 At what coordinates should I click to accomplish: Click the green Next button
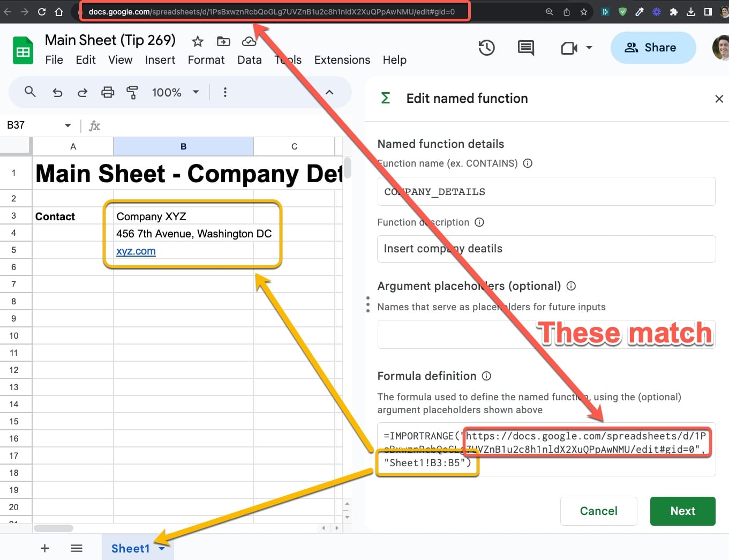coord(682,511)
